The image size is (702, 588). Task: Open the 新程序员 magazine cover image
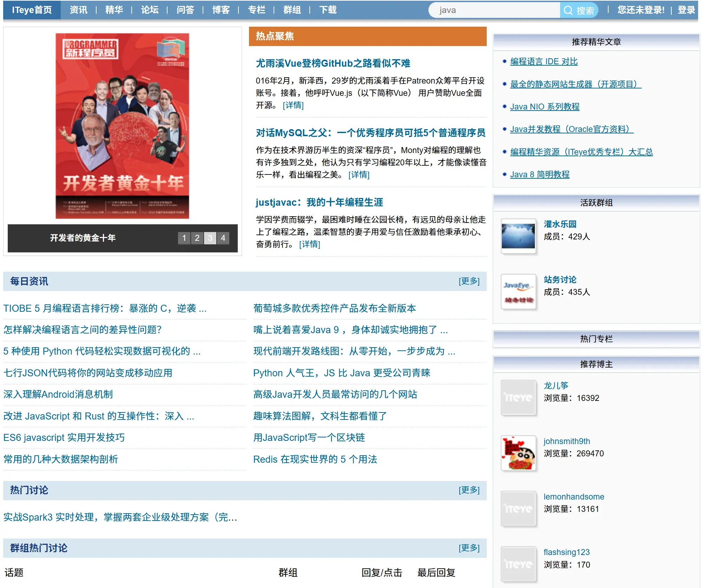[x=122, y=126]
